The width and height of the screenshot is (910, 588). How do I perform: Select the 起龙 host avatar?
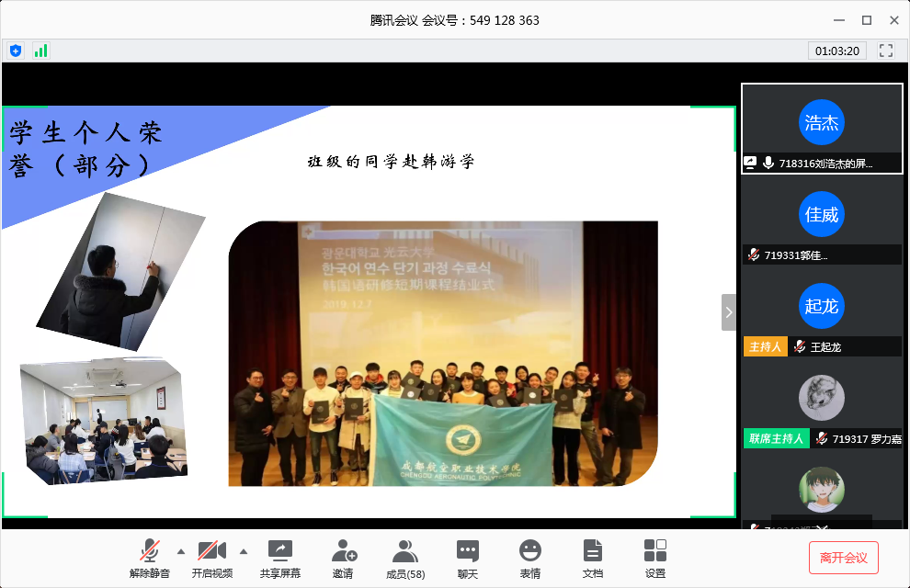821,306
